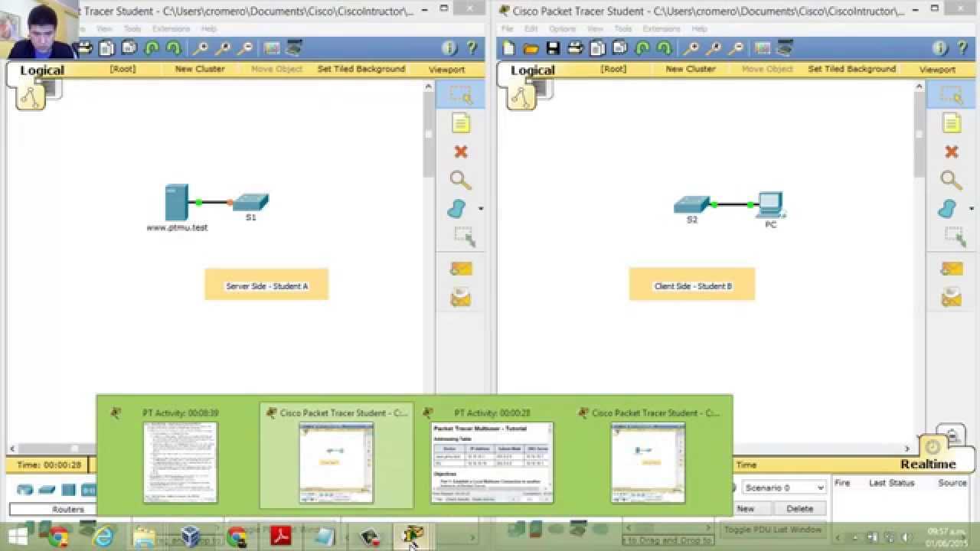Image resolution: width=980 pixels, height=551 pixels.
Task: Choose Place Note tool in right window
Action: click(x=951, y=123)
